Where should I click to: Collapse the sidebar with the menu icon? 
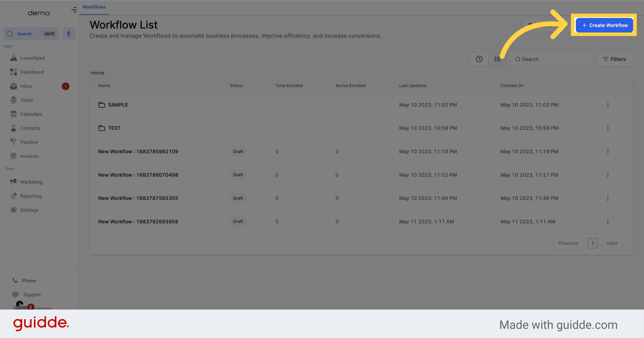[x=74, y=10]
